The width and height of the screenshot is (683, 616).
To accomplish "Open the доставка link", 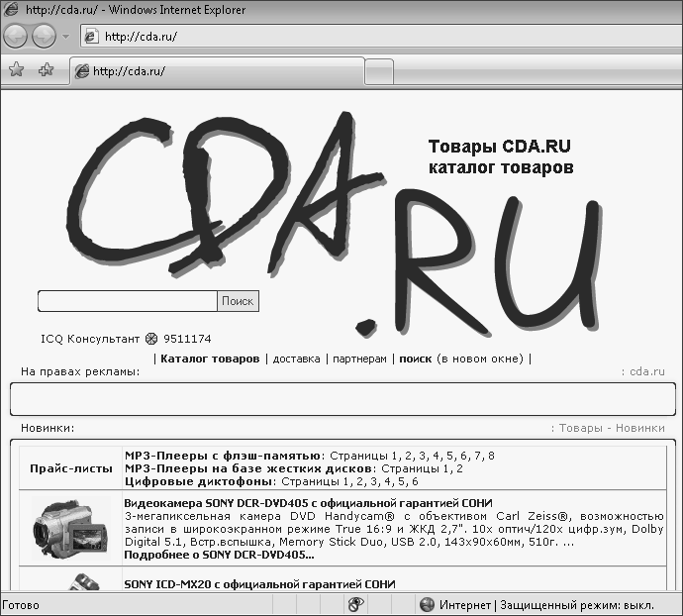I will click(x=296, y=359).
